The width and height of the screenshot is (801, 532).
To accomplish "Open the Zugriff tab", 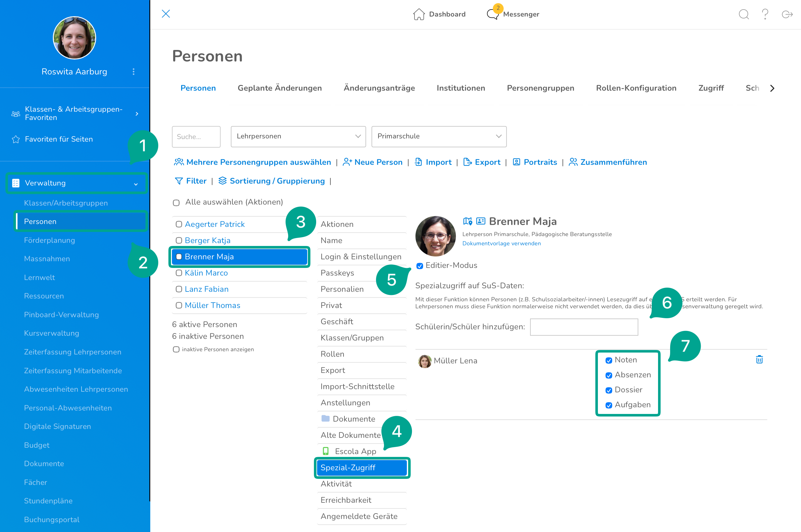I will tap(711, 88).
